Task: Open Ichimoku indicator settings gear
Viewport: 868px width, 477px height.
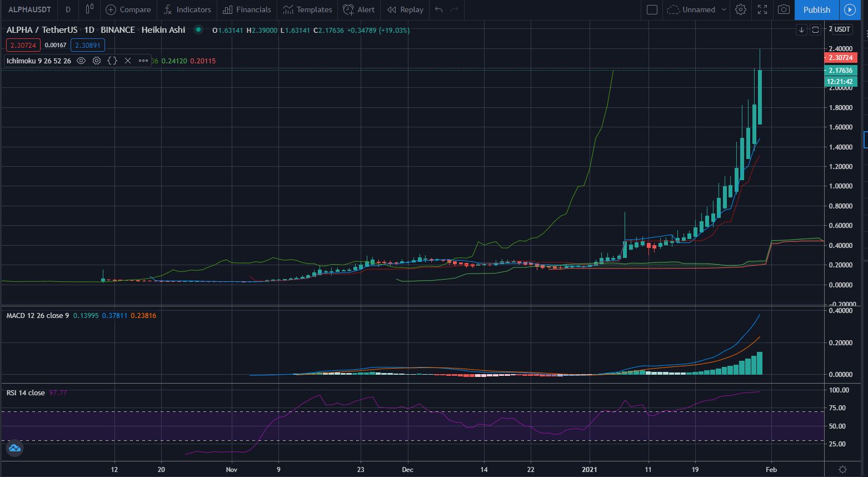Action: [97, 61]
